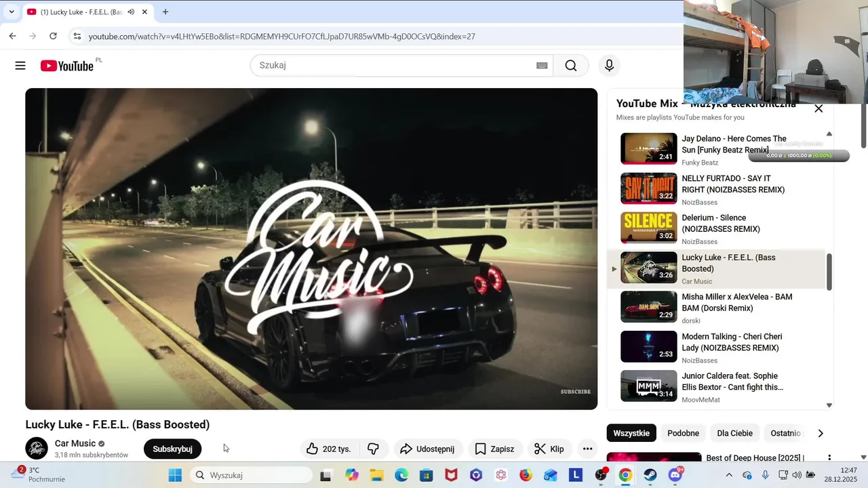Open Microsoft Store from taskbar
Viewport: 868px width, 488px height.
pyautogui.click(x=426, y=475)
